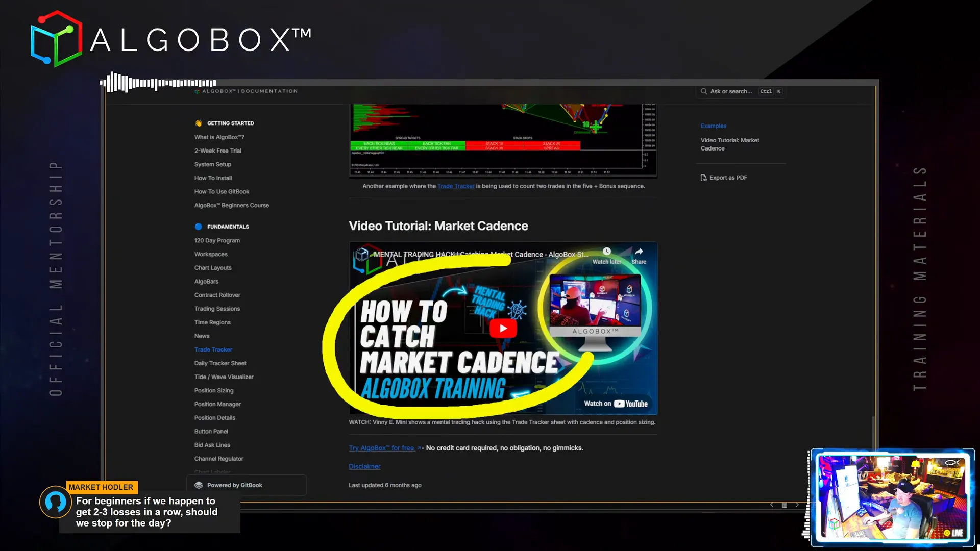Select Position Sizing in sidebar
This screenshot has width=980, height=551.
[x=214, y=390]
